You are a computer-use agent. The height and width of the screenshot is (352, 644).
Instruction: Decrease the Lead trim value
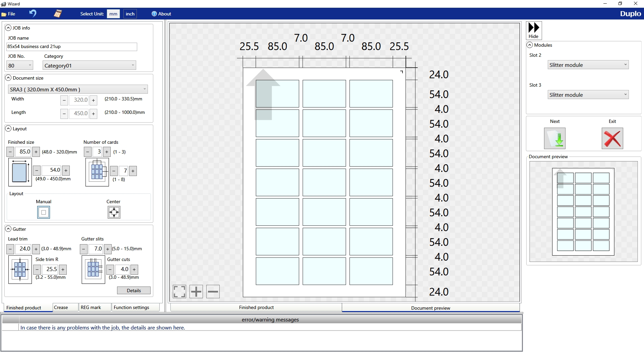click(x=10, y=249)
